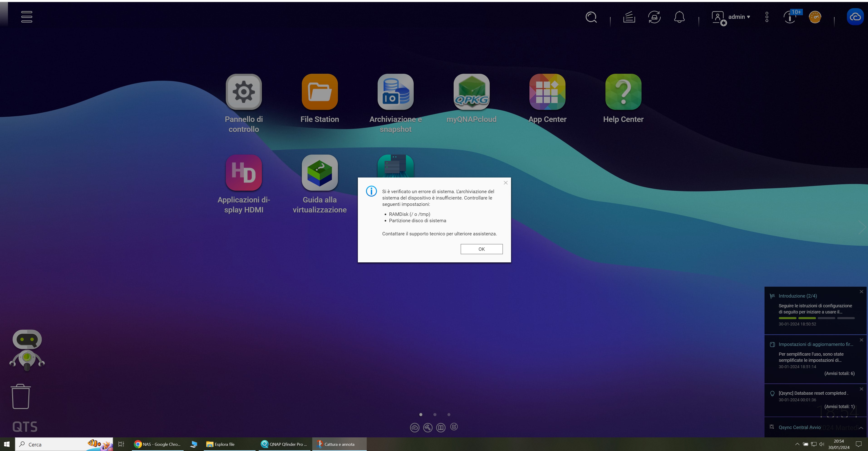Launch App Center
Image resolution: width=868 pixels, height=451 pixels.
click(547, 92)
